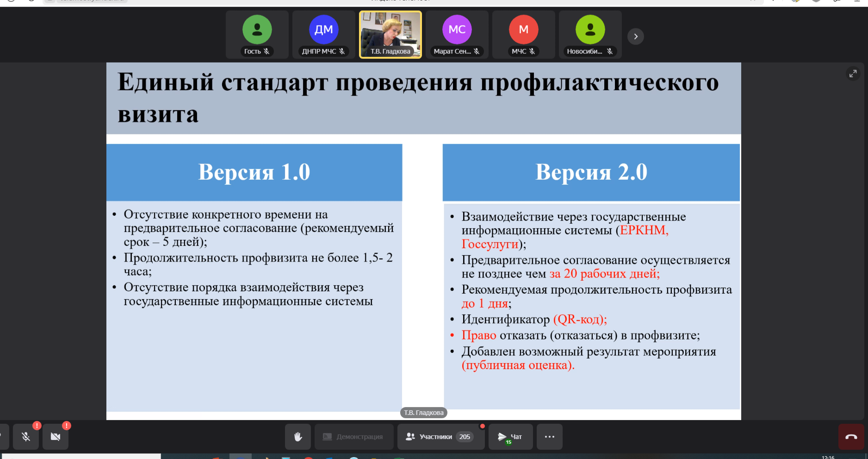Click the muted mic icon beside МЧС label

pos(532,51)
